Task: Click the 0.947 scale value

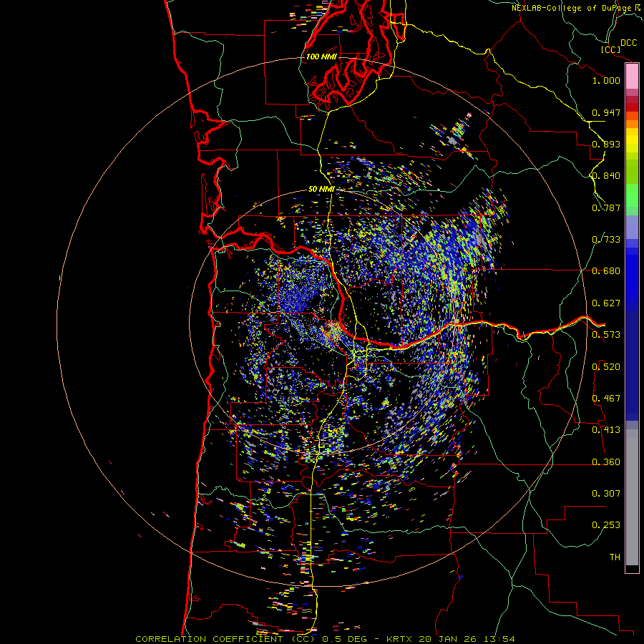Action: [x=606, y=112]
